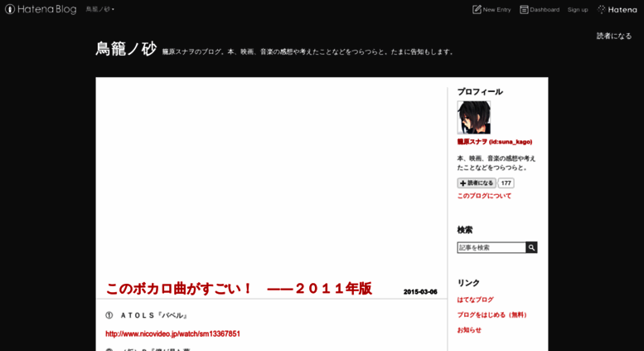This screenshot has height=351, width=644.
Task: Open nicovideo sm13367851 link
Action: point(172,334)
